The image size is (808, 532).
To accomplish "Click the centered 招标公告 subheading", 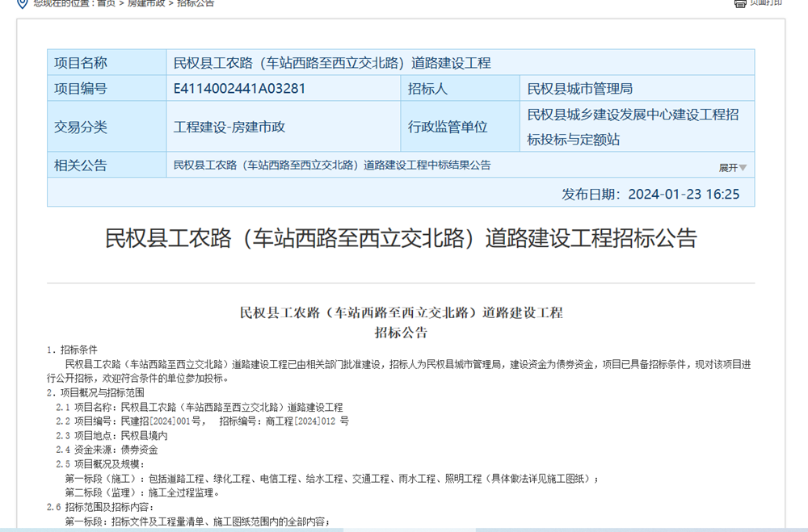I will coord(401,333).
